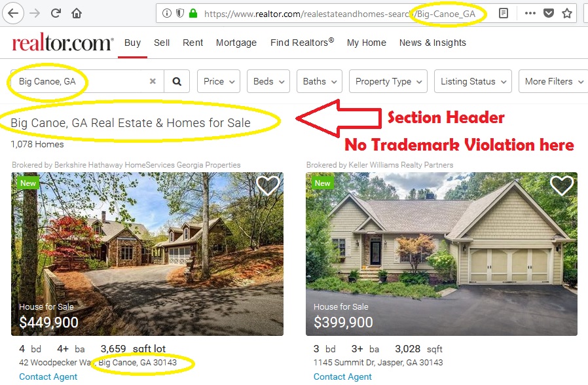Select the Rent menu item
Screen dimensions: 588x385
point(193,43)
